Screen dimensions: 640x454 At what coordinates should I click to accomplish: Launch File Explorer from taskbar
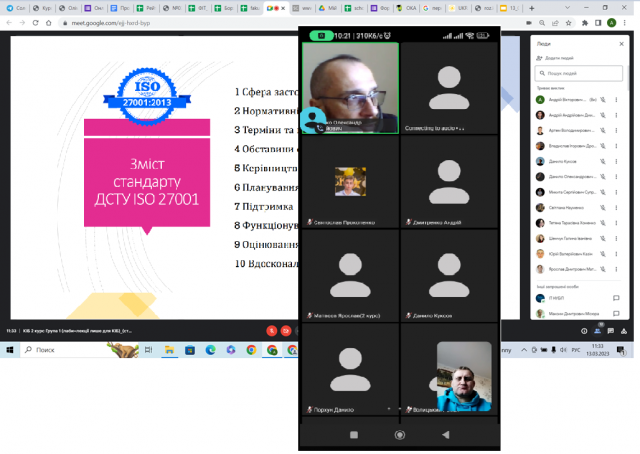(x=169, y=350)
